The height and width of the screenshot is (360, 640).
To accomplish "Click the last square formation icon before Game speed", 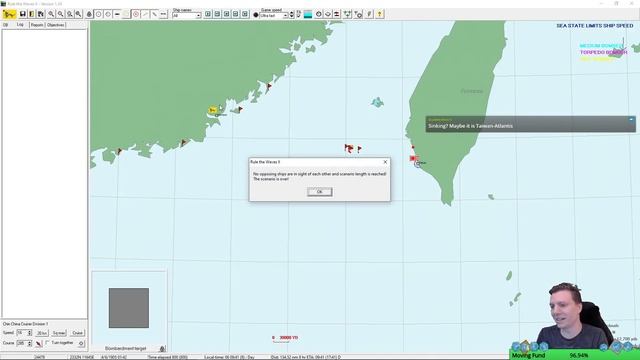I will (245, 14).
